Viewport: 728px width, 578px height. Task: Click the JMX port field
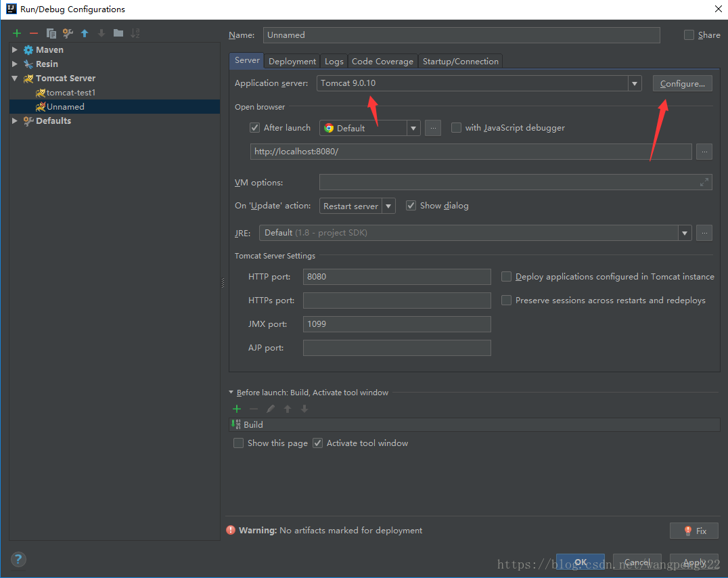click(x=397, y=324)
